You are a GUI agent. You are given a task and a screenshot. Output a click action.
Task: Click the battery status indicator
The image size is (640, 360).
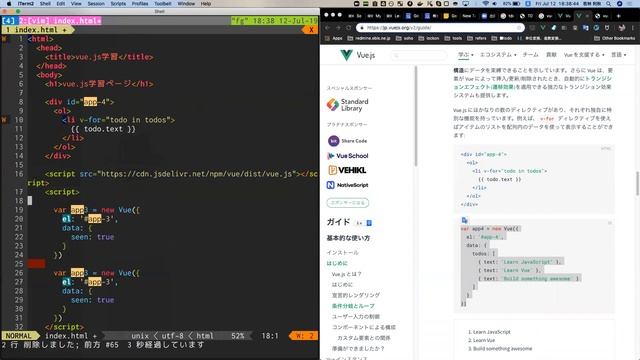pos(511,4)
